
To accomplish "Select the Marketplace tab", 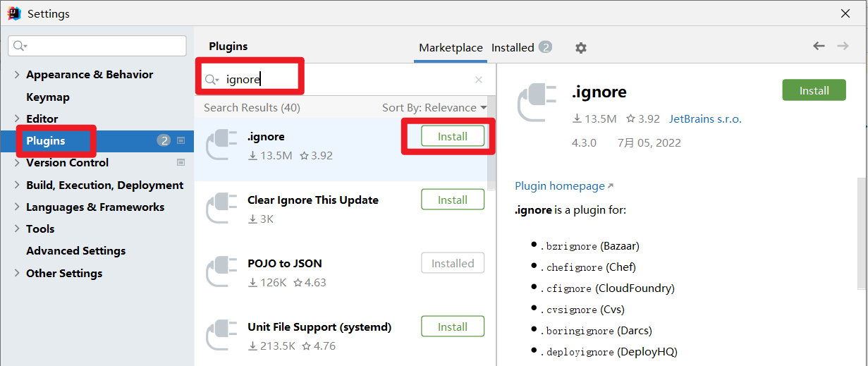I will coord(451,48).
